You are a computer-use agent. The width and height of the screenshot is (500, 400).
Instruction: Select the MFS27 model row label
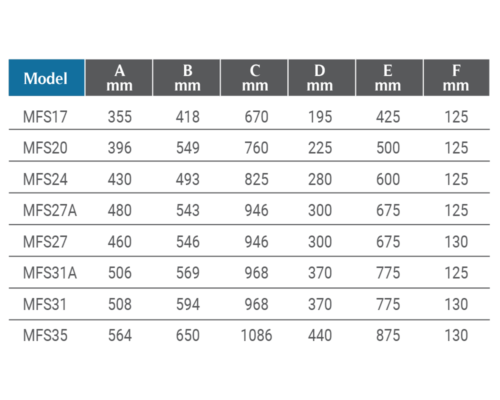[x=45, y=242]
